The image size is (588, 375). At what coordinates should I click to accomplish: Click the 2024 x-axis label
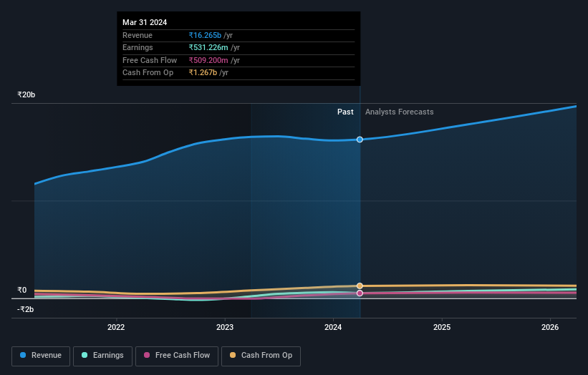(333, 327)
